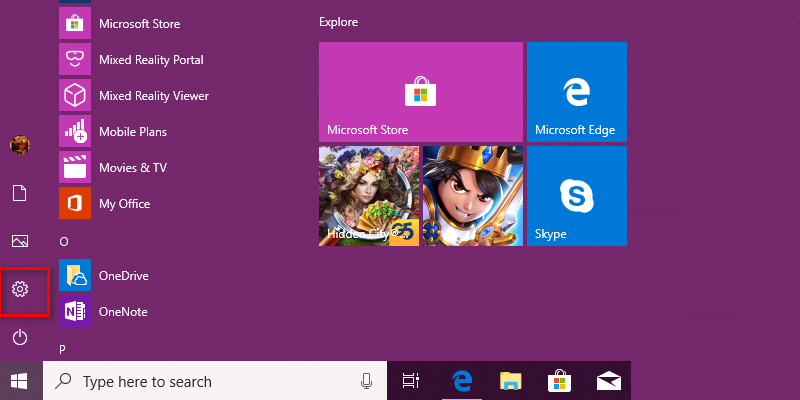Select OneDrive text label
The image size is (800, 400).
(x=123, y=276)
